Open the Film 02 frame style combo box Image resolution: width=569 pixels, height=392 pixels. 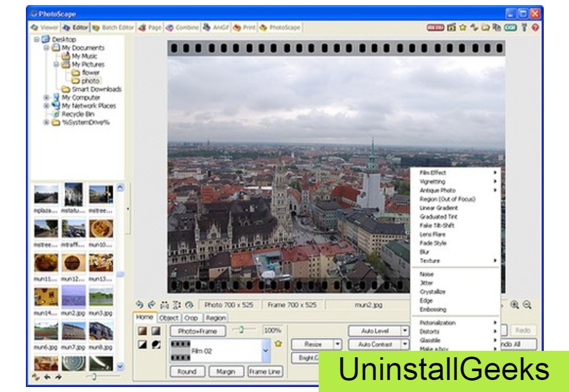[x=220, y=351]
